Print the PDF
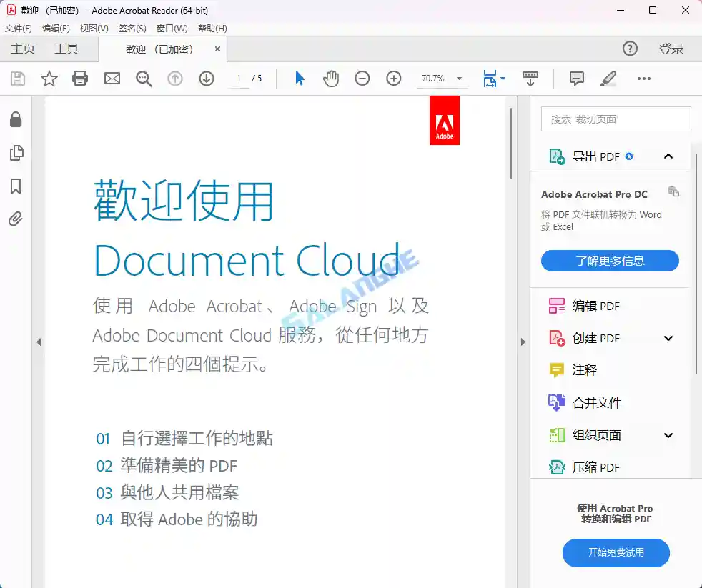The width and height of the screenshot is (702, 588). 80,79
